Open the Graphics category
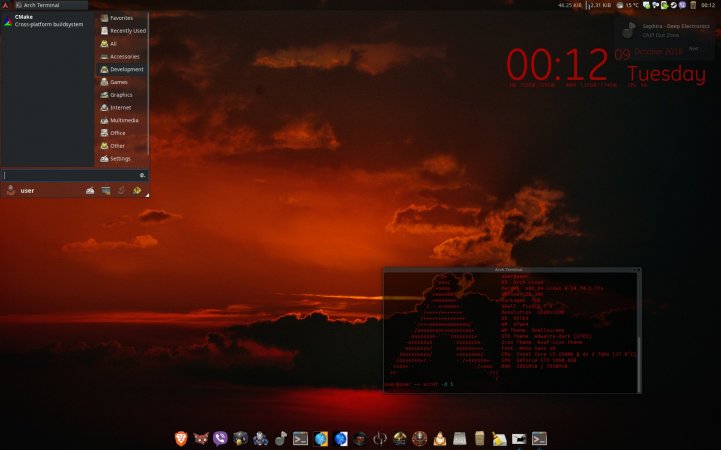Image resolution: width=721 pixels, height=450 pixels. coord(122,95)
